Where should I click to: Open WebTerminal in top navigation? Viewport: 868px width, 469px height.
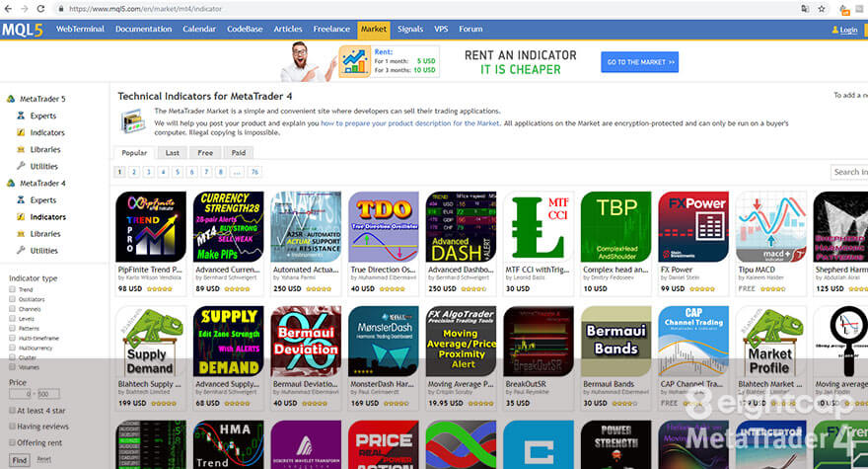80,29
